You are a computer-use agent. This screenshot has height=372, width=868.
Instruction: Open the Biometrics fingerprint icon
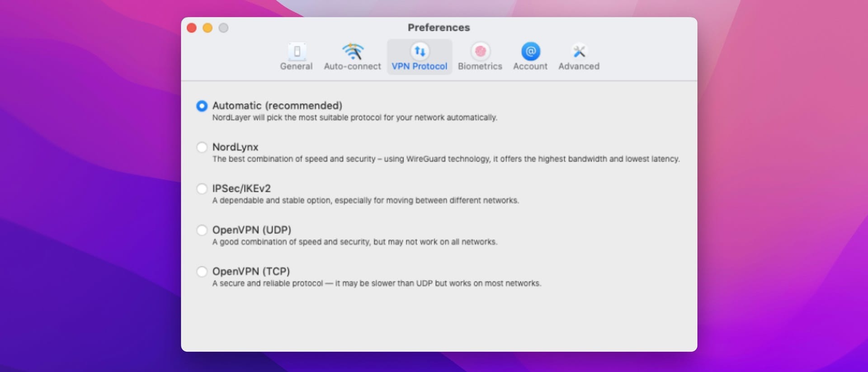[480, 51]
